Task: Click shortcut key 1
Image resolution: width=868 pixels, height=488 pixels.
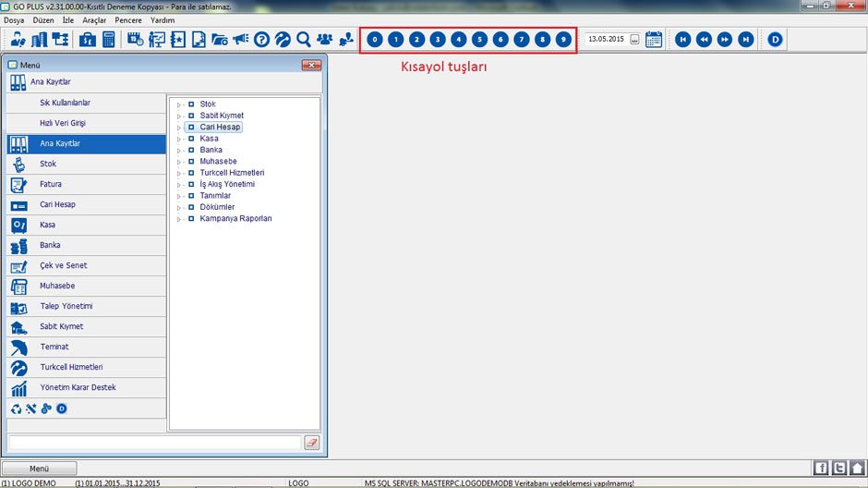Action: point(396,40)
